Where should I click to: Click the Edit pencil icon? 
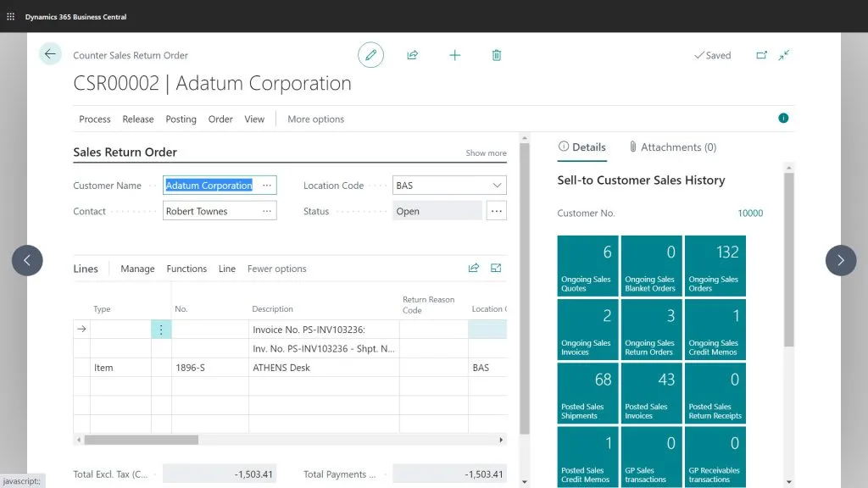[x=370, y=54]
